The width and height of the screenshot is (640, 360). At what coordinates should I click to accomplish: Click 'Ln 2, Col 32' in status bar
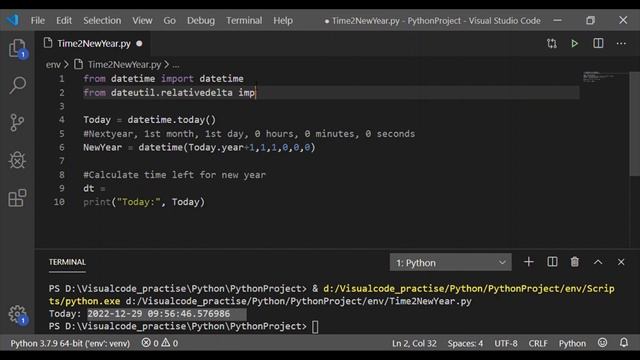414,343
